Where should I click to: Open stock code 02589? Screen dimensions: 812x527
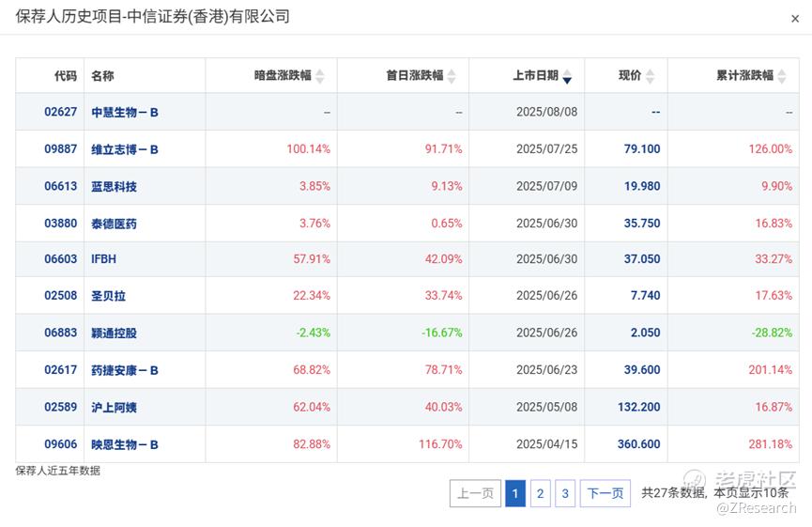click(61, 407)
